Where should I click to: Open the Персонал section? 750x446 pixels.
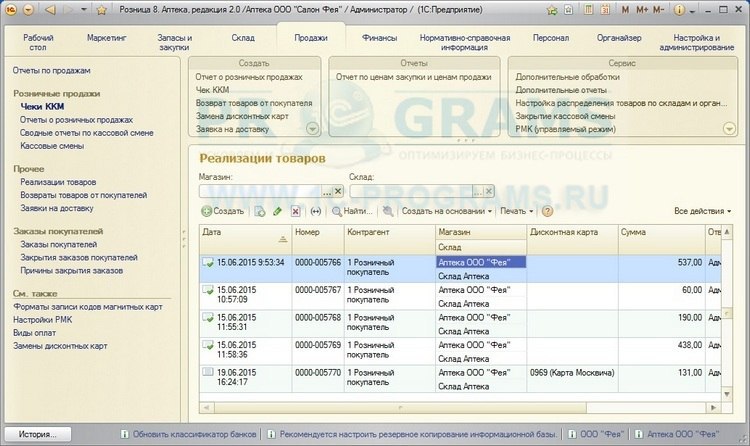pos(551,38)
